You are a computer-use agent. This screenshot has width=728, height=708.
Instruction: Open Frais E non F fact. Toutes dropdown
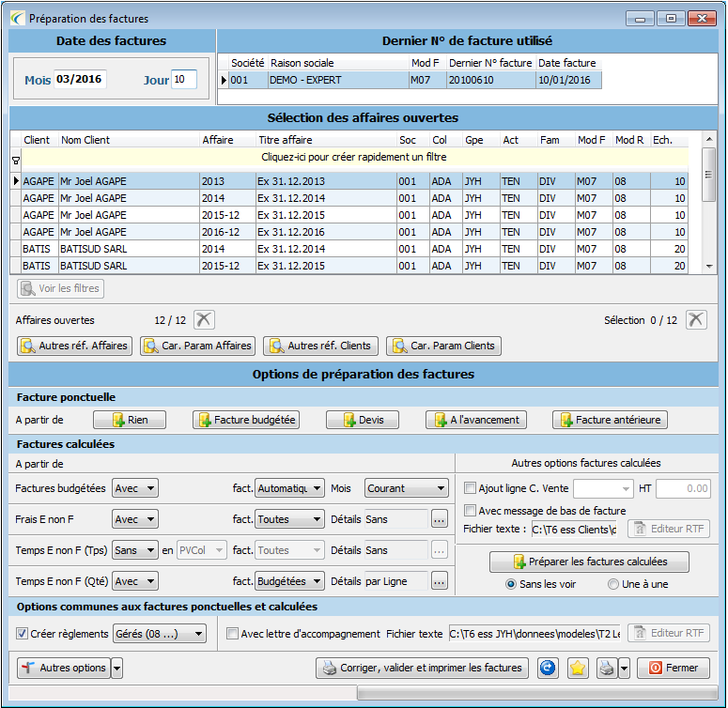tap(289, 519)
